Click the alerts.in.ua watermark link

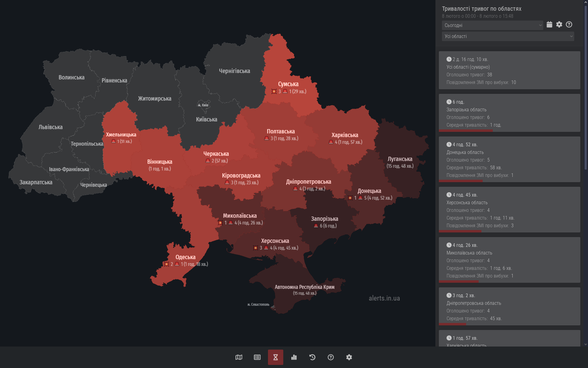click(384, 298)
